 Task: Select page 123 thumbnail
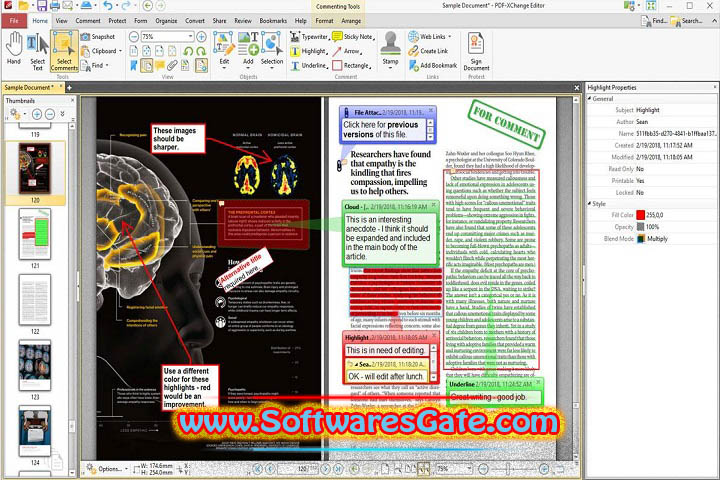(35, 365)
